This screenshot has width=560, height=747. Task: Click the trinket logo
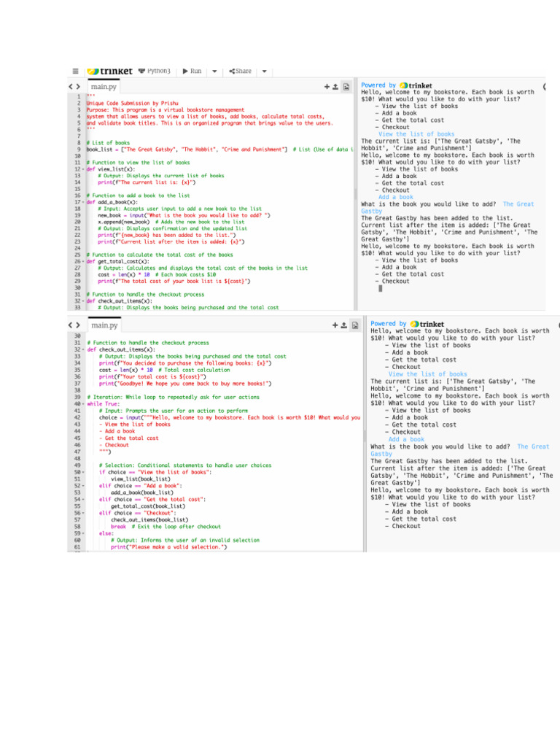point(110,71)
